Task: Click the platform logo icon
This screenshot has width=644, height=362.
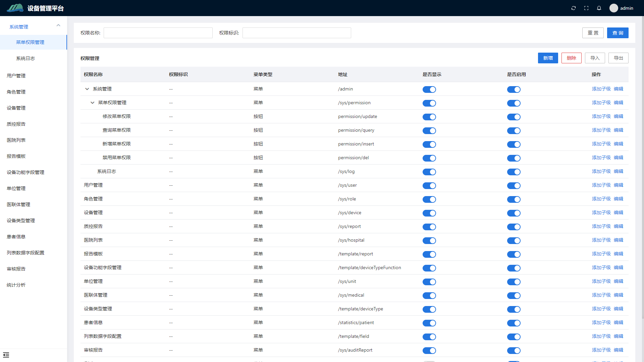Action: point(15,8)
